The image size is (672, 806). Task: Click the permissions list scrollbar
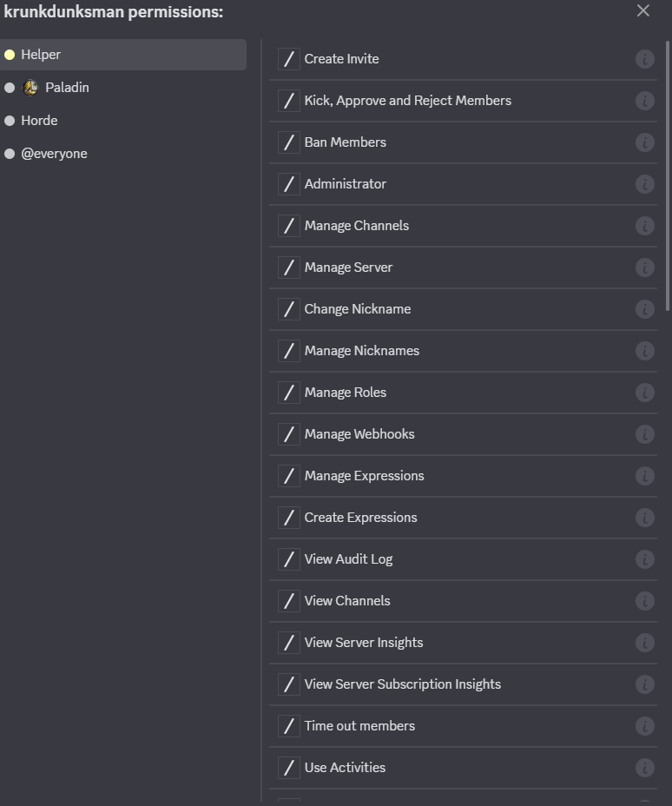click(x=667, y=174)
